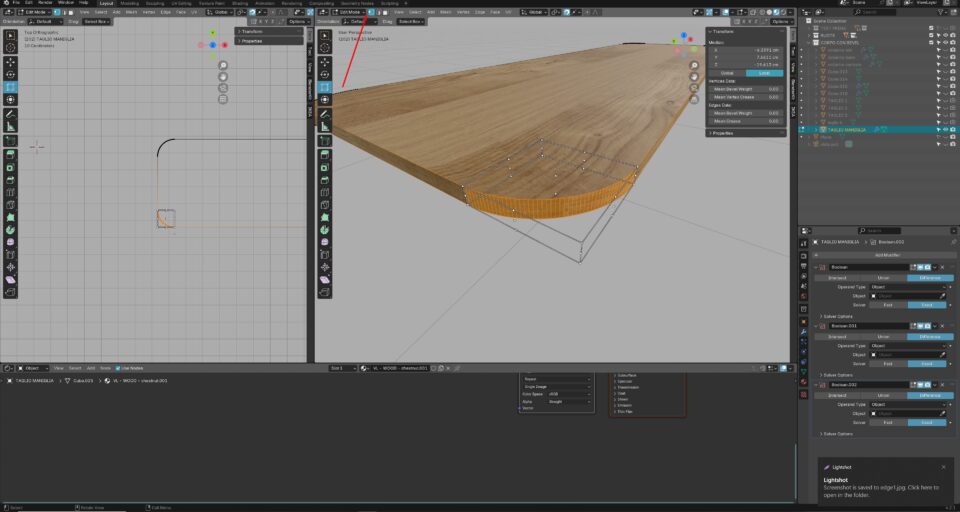The width and height of the screenshot is (960, 512).
Task: Set Boolean.002 operation to Union
Action: tap(883, 395)
